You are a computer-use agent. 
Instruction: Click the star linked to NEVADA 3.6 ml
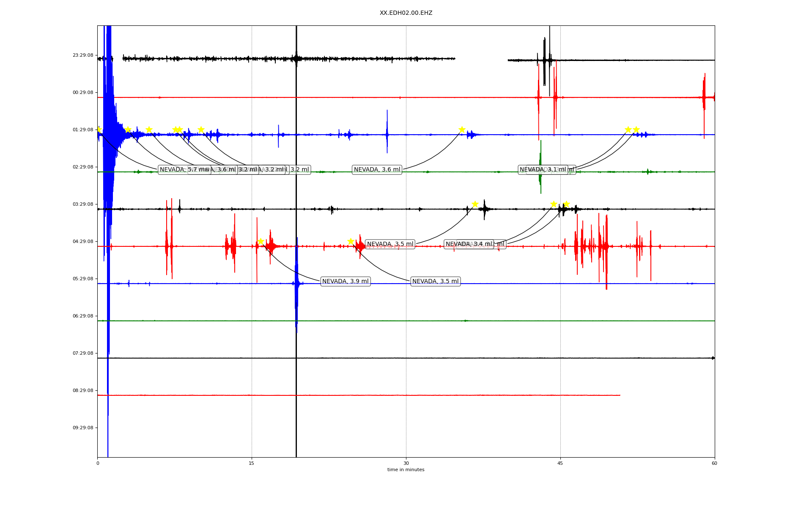pos(462,130)
